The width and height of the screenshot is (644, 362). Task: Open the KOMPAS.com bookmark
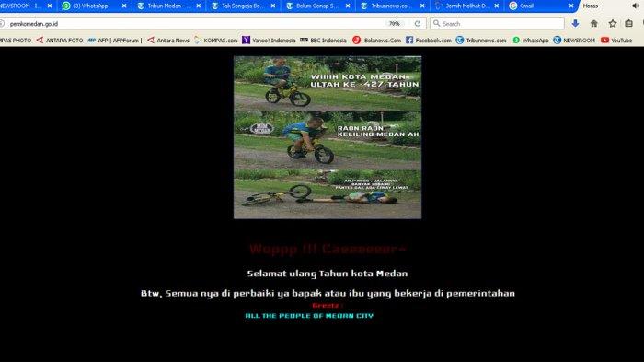(216, 40)
